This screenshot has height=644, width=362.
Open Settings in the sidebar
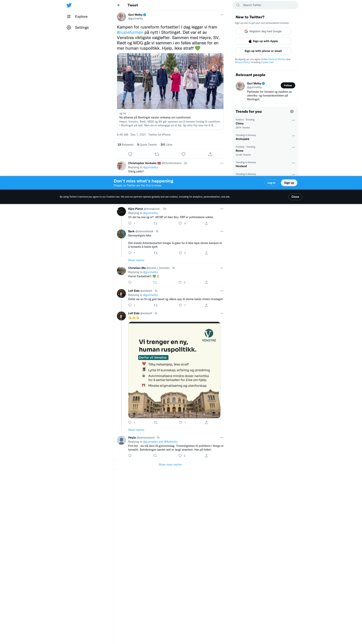[82, 28]
